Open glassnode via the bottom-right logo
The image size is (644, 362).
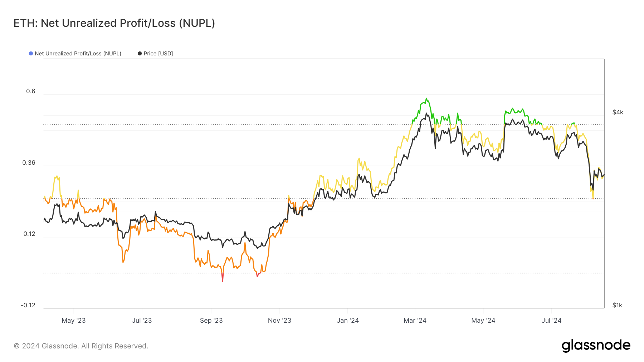coord(597,345)
